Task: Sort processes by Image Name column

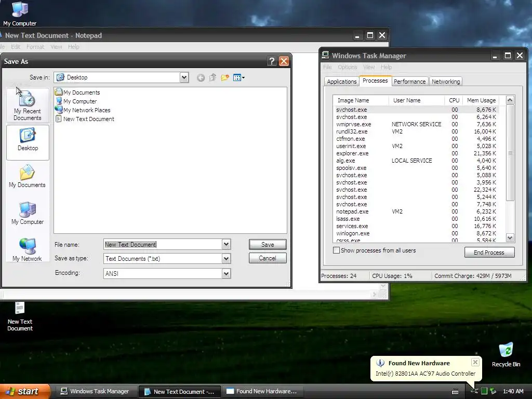Action: click(361, 100)
